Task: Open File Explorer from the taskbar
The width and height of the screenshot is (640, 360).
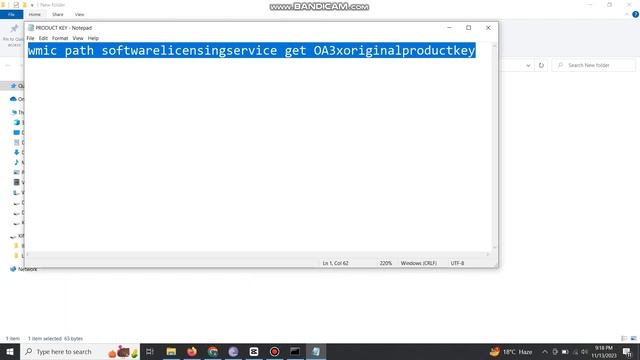Action: (171, 351)
